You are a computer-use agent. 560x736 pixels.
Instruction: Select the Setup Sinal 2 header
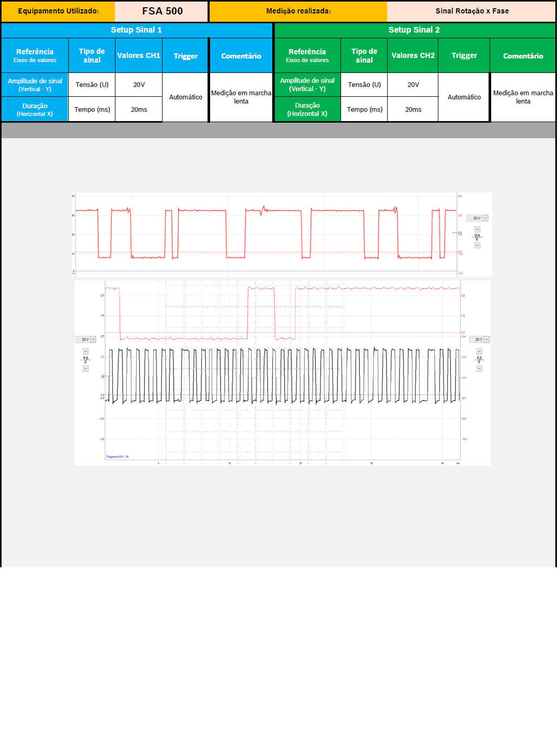pyautogui.click(x=414, y=30)
